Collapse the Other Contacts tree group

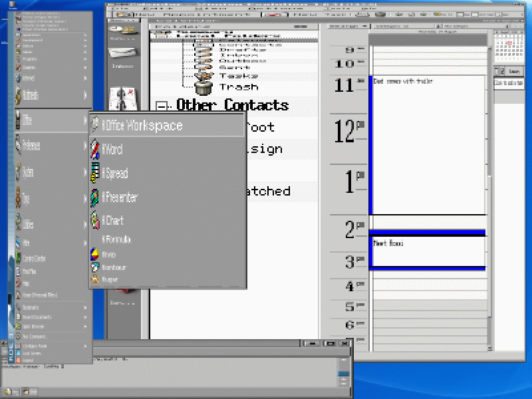(x=162, y=106)
